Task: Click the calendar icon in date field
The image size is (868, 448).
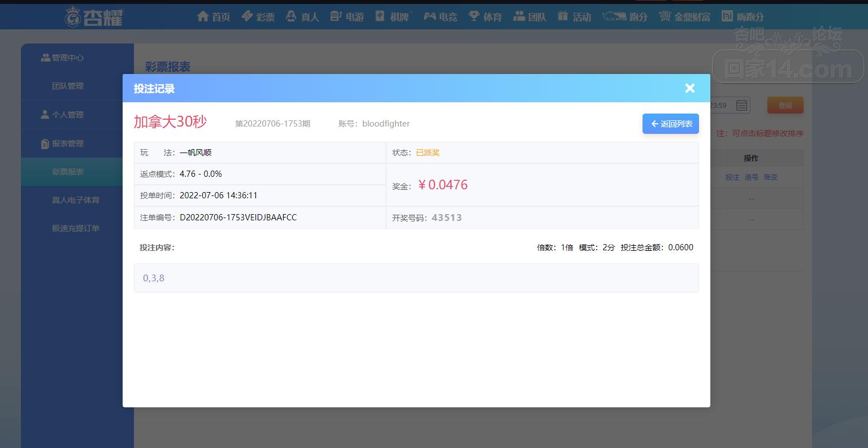Action: pos(742,105)
